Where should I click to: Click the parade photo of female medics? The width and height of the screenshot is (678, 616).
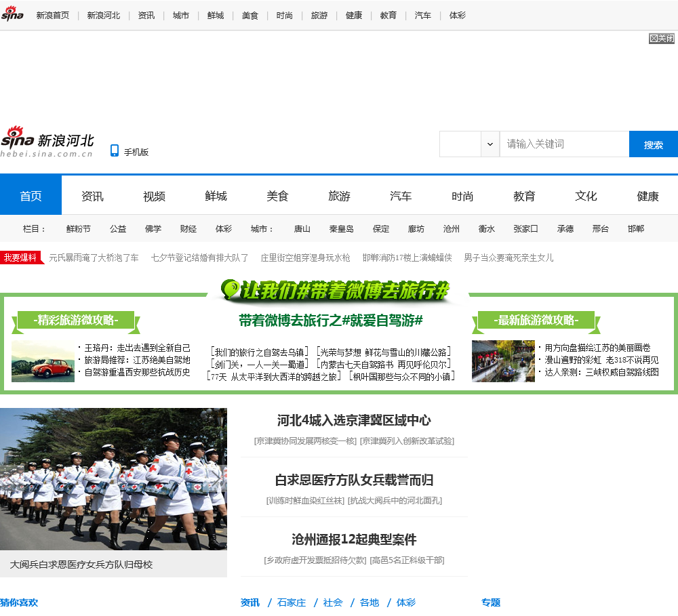coord(113,479)
